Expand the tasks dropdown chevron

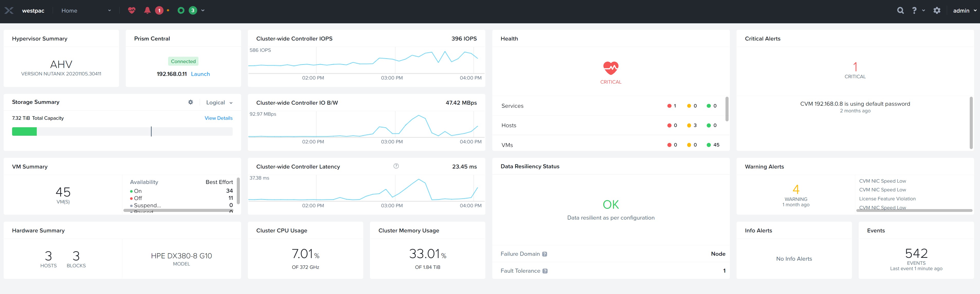click(x=203, y=11)
